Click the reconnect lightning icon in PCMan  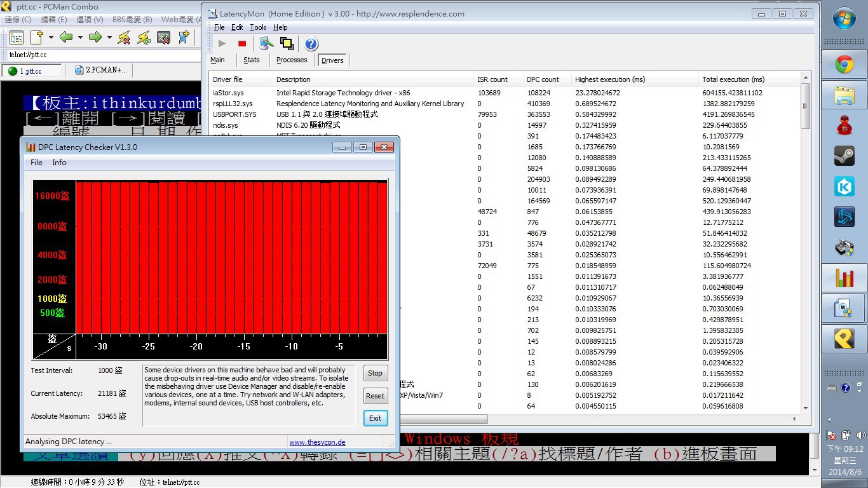[x=144, y=37]
